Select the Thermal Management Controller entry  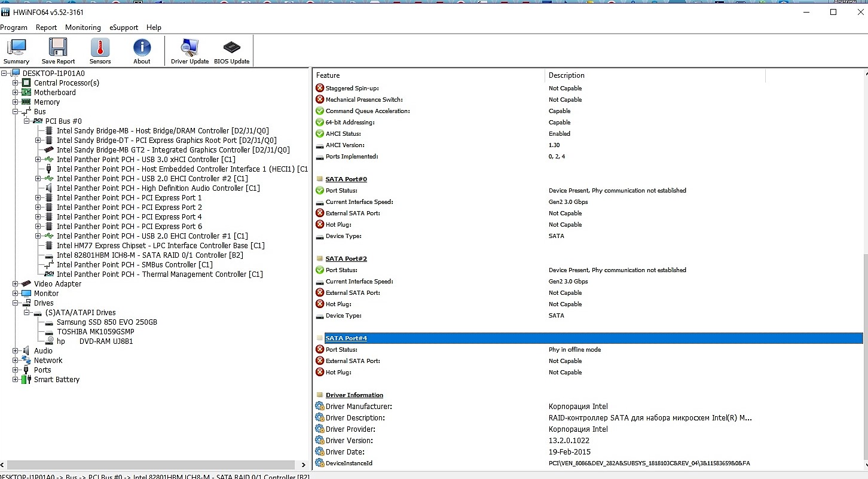click(160, 274)
